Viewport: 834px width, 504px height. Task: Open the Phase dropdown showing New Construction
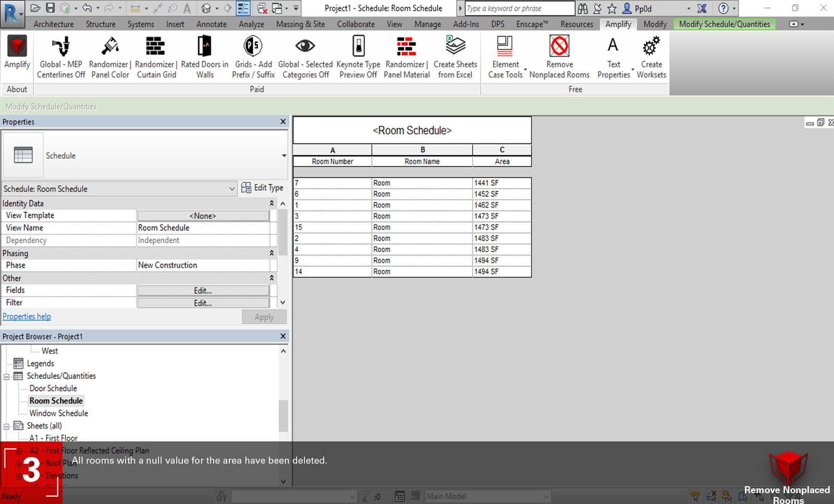pos(203,265)
